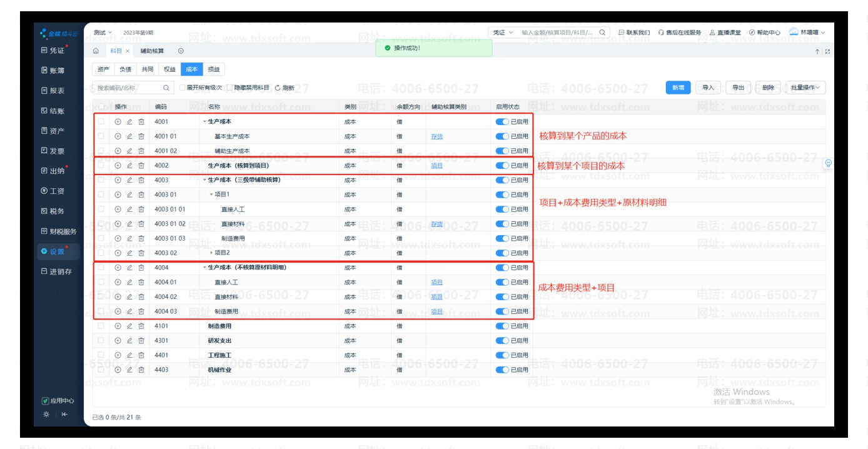The height and width of the screenshot is (449, 868).
Task: Click the collapse sidebar arrow icon at bottom left
Action: point(64,414)
